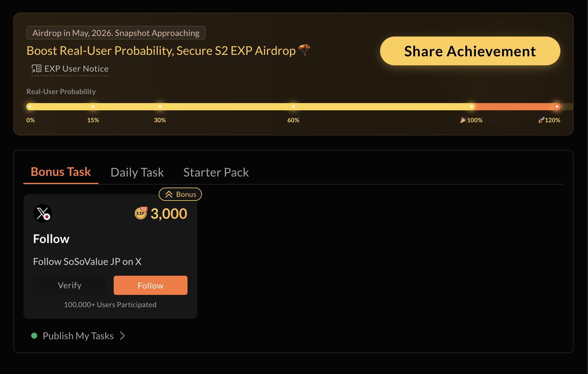Open the EXP User Notice link
Image resolution: width=588 pixels, height=374 pixels.
click(x=76, y=69)
